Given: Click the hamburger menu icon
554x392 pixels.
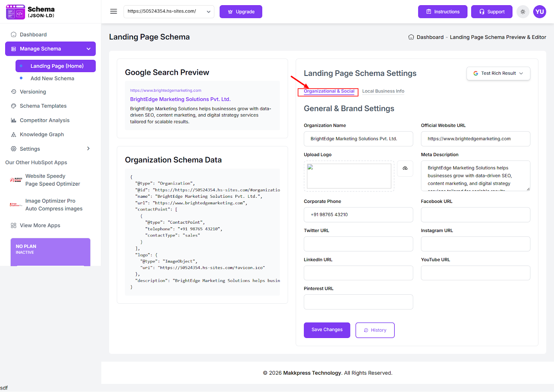Looking at the screenshot, I should 114,11.
